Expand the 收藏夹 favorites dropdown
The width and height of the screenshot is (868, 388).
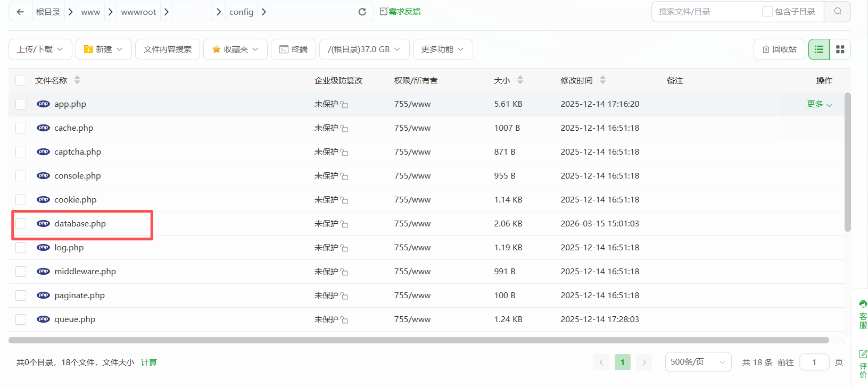[x=235, y=49]
